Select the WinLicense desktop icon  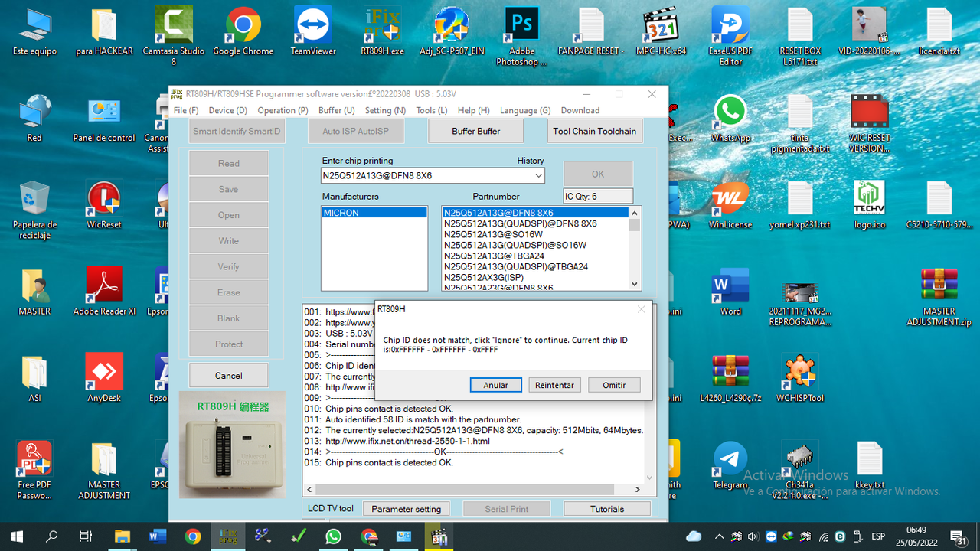point(730,204)
